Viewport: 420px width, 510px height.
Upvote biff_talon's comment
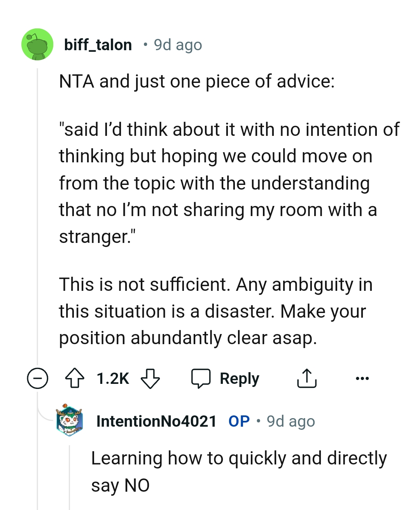74,378
